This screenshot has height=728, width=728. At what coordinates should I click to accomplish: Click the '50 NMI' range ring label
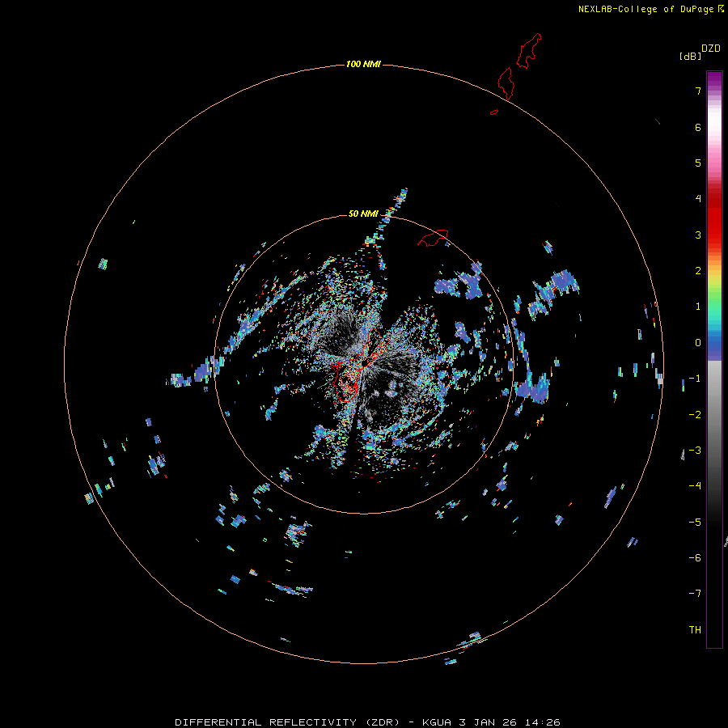(363, 214)
